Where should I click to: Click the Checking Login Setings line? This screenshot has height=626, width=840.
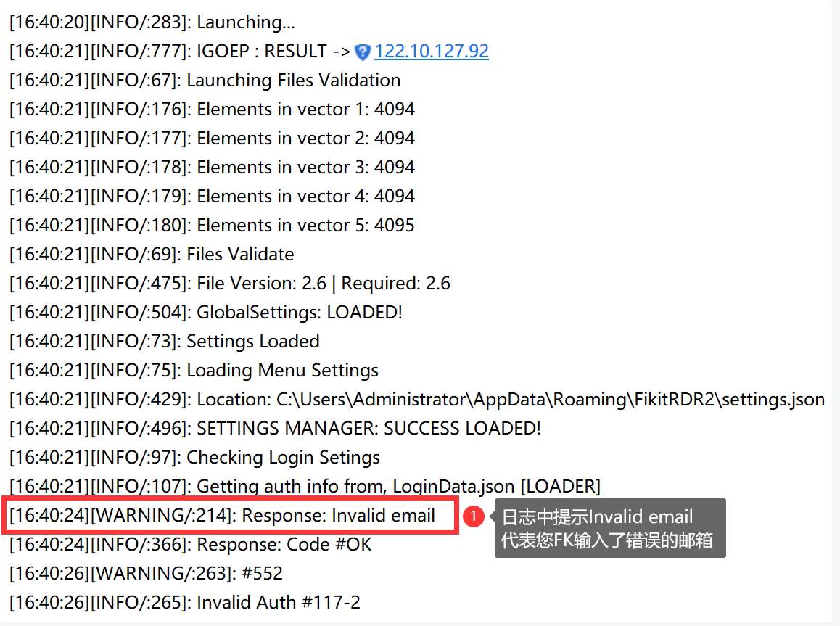pos(194,457)
